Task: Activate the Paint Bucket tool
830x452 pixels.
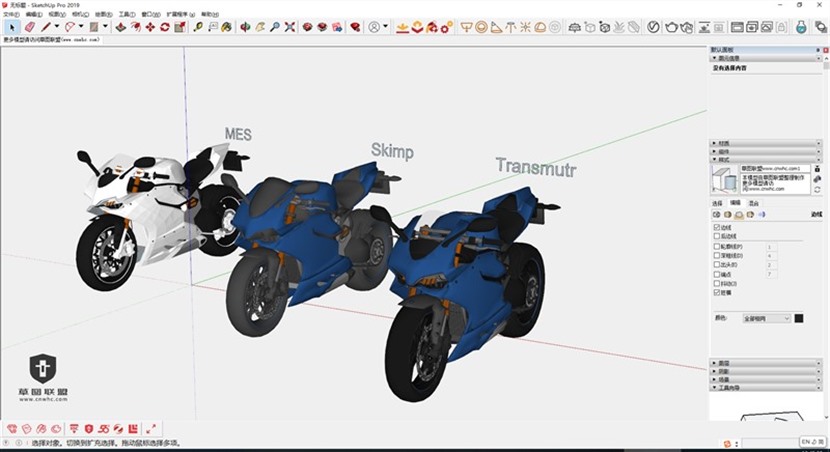Action: pos(227,26)
